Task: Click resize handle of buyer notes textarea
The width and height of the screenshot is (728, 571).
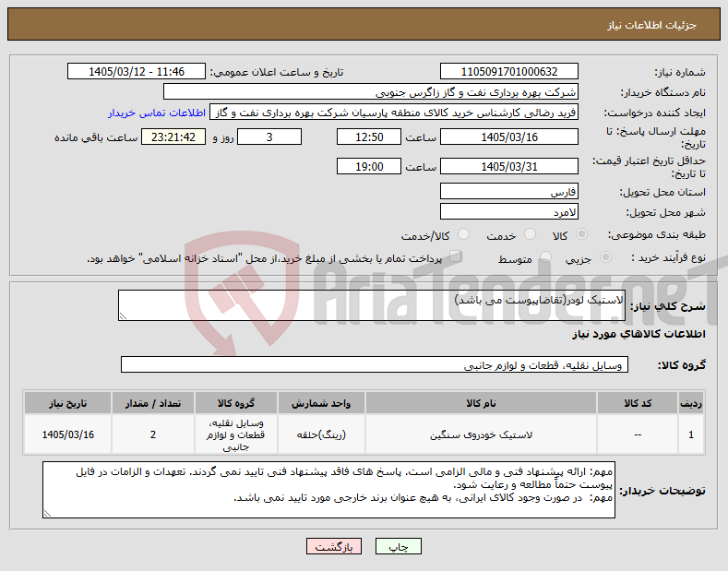Action: (x=47, y=513)
